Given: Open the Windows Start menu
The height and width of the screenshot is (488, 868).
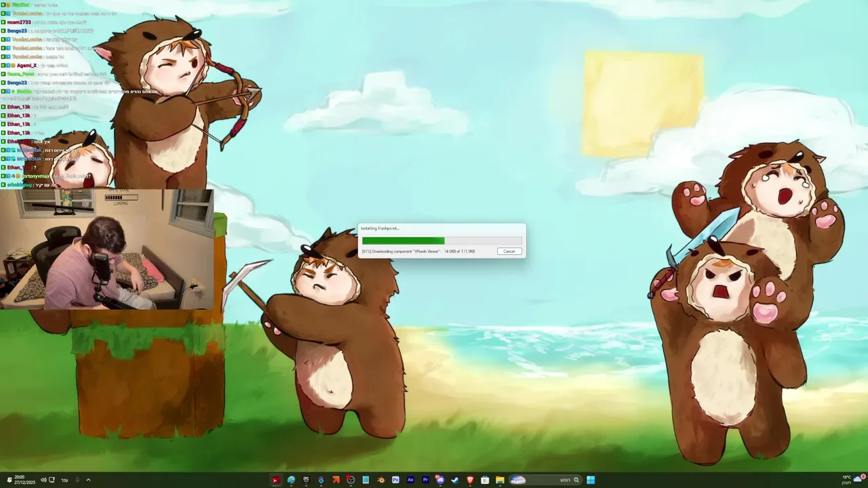Looking at the screenshot, I should click(591, 480).
